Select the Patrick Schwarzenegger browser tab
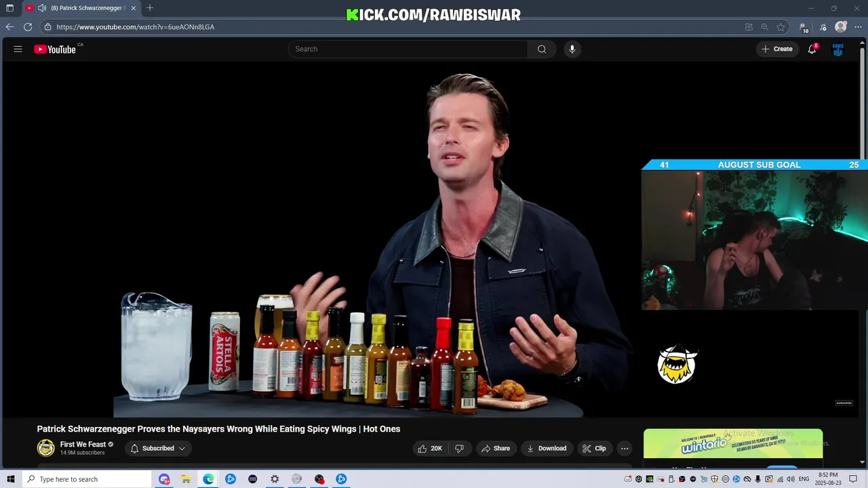The width and height of the screenshot is (868, 488). (x=81, y=8)
